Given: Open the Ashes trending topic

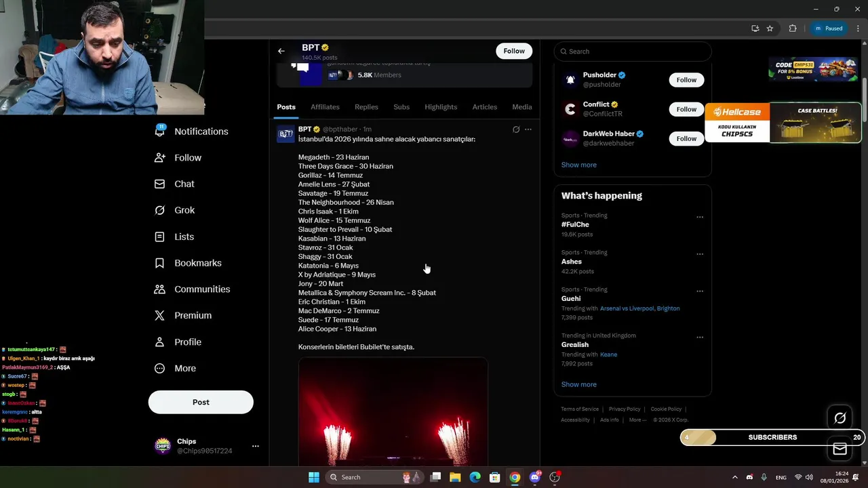Looking at the screenshot, I should (x=571, y=262).
